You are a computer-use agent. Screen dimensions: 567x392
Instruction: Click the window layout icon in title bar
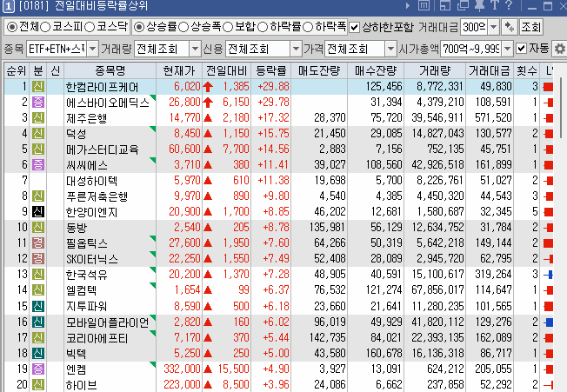click(x=444, y=5)
